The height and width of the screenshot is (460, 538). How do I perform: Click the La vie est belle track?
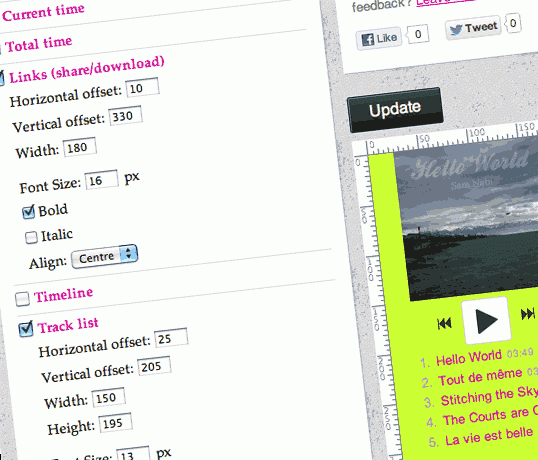point(489,436)
